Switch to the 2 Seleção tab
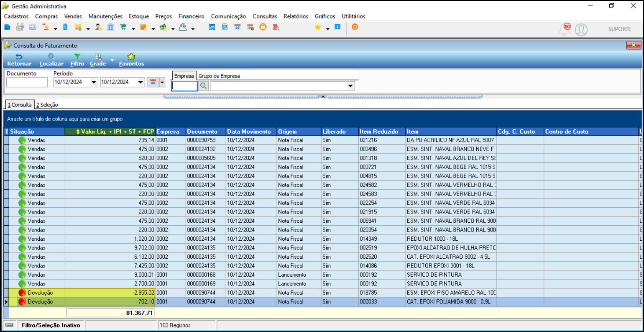This screenshot has height=332, width=644. 47,105
